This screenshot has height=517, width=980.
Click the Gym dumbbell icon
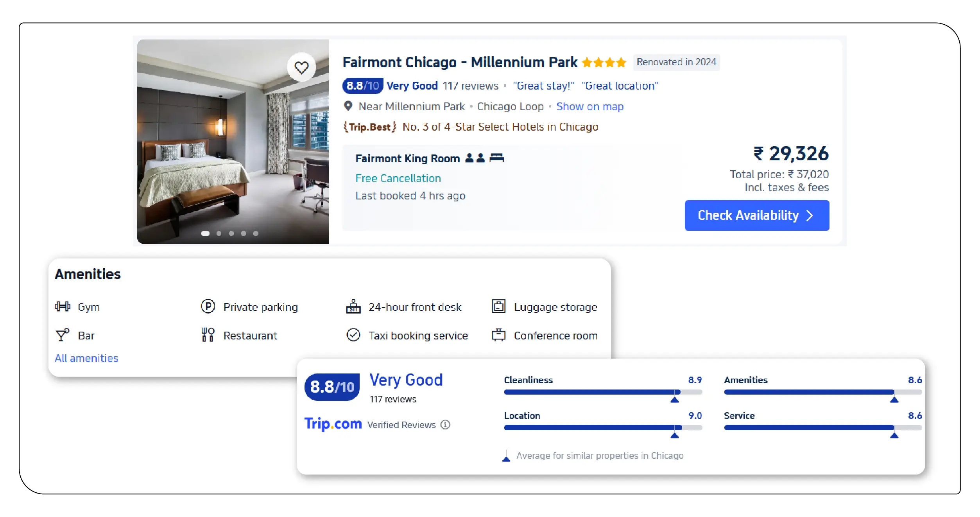coord(63,306)
